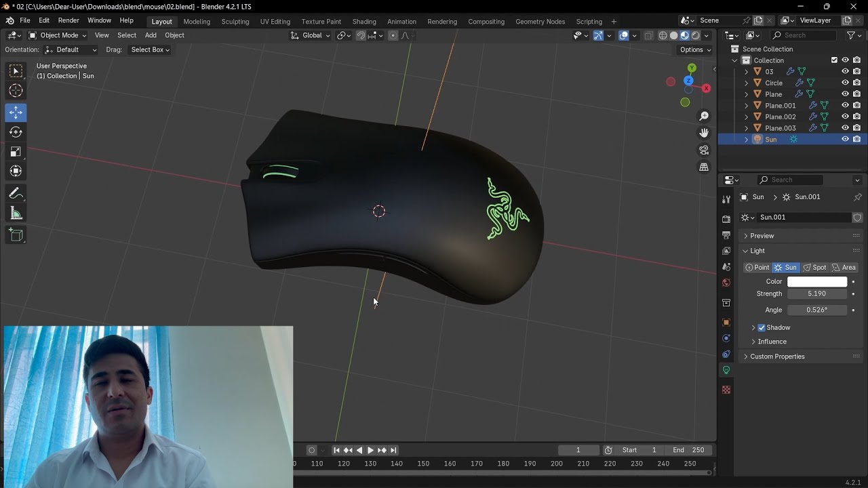Toggle the Shadow checkbox
The image size is (868, 488).
click(x=762, y=327)
